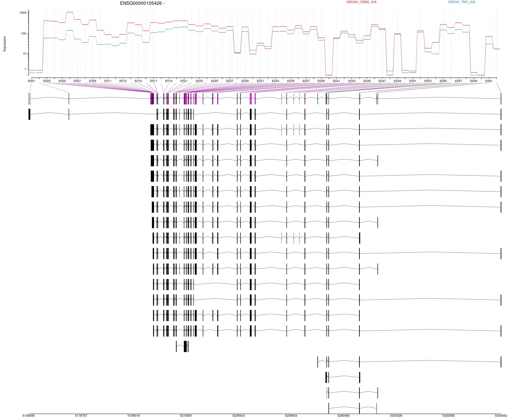Click genomic coordinate 5239543
The height and width of the screenshot is (420, 525).
coord(239,416)
